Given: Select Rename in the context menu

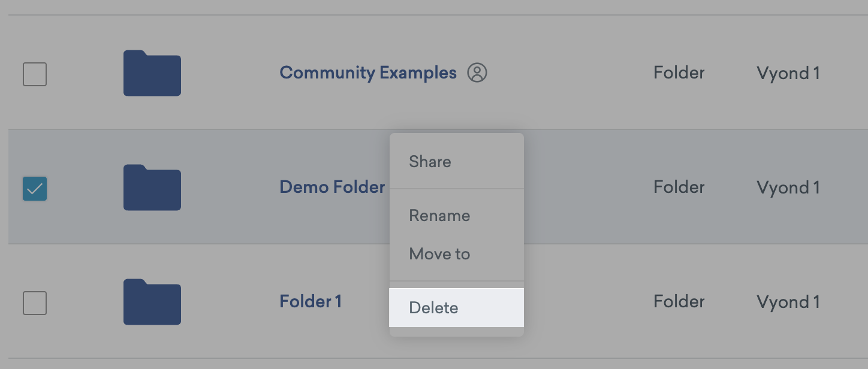Looking at the screenshot, I should [x=439, y=216].
